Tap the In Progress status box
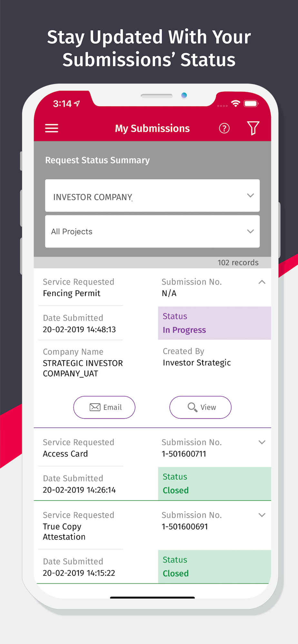298x644 pixels. click(214, 323)
